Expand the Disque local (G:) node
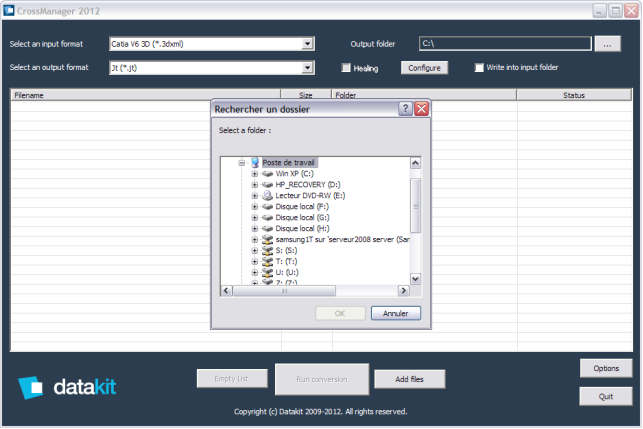Image resolution: width=643 pixels, height=429 pixels. point(255,218)
